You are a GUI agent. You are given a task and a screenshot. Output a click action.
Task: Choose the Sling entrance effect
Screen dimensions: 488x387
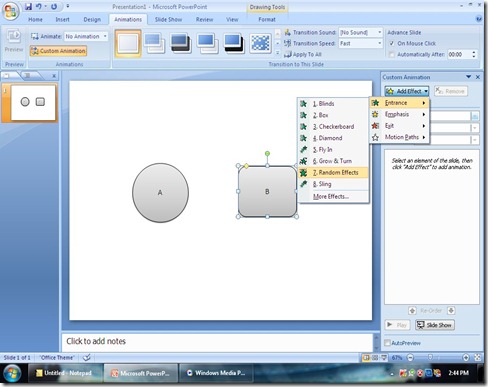coord(333,184)
